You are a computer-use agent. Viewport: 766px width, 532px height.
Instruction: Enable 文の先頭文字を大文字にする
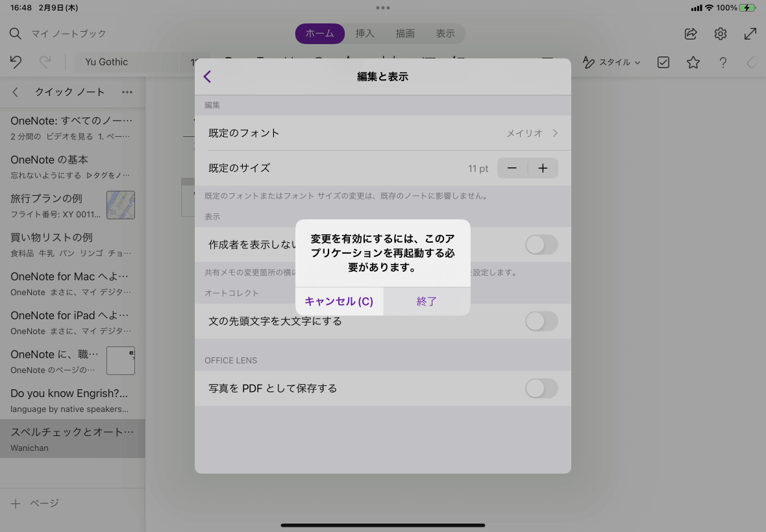[x=541, y=321]
